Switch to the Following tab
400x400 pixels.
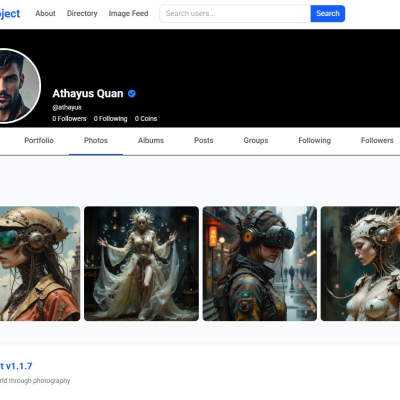[315, 140]
